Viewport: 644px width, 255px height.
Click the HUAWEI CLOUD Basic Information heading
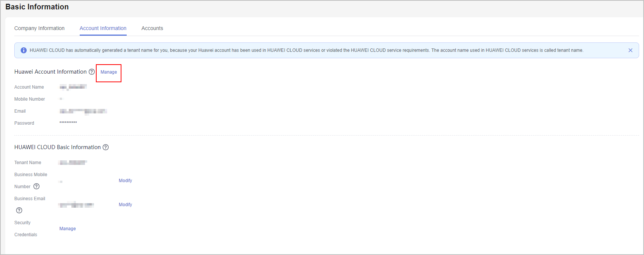[x=58, y=147]
